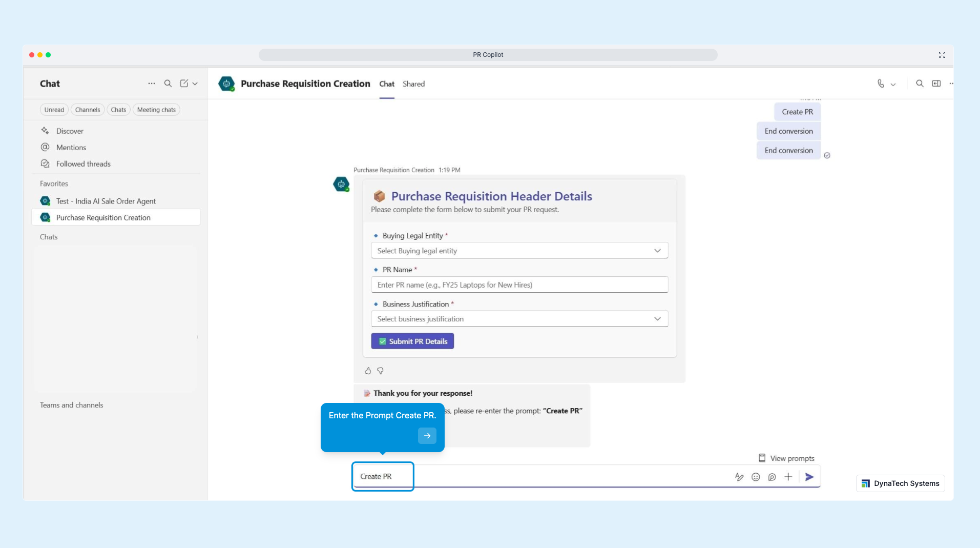This screenshot has height=548, width=980.
Task: Click the plus attach actions icon
Action: (788, 477)
